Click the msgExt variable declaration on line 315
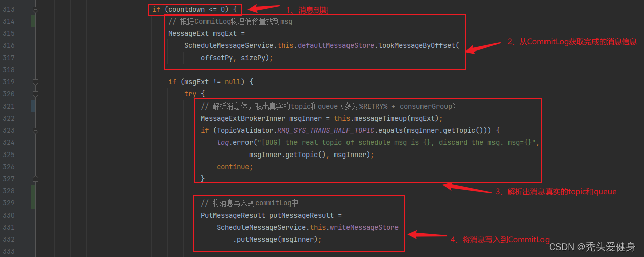This screenshot has width=644, height=257. point(225,33)
